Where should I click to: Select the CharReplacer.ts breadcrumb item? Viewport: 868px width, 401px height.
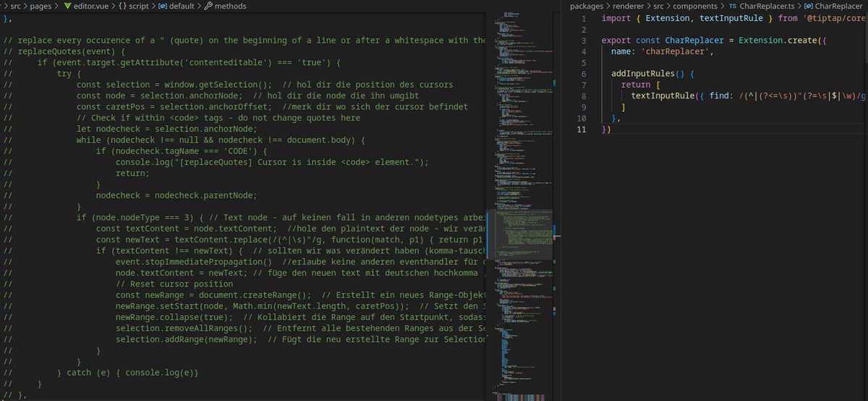tap(766, 6)
